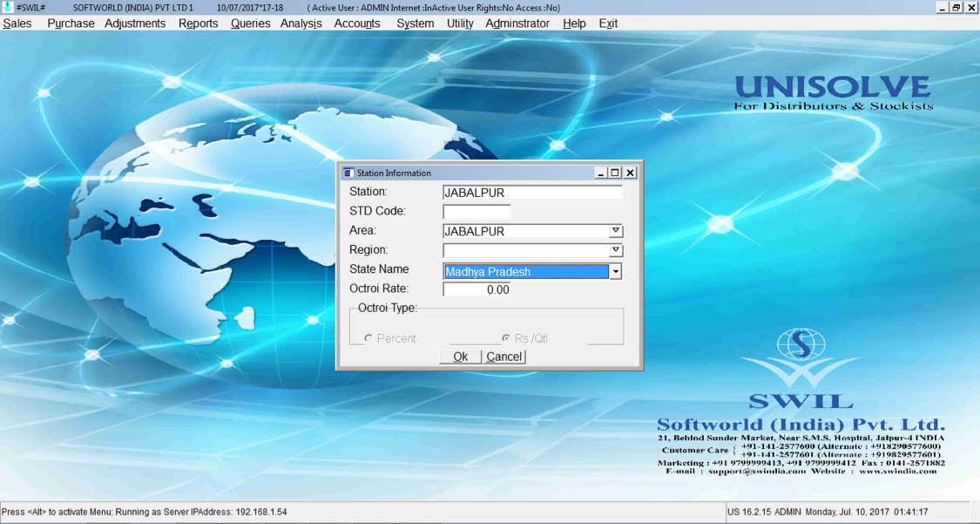
Task: Restore the main SWIL window
Action: point(956,8)
